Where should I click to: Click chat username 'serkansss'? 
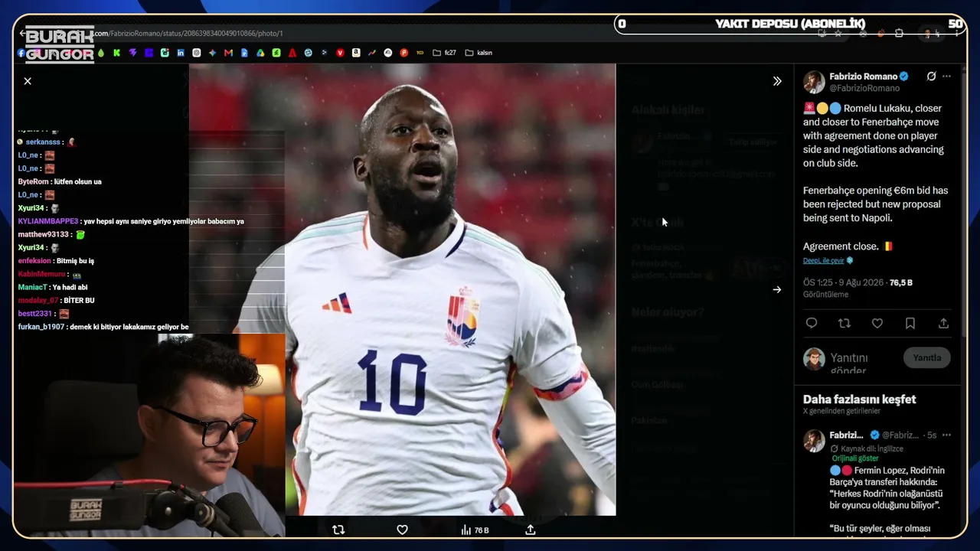[44, 142]
